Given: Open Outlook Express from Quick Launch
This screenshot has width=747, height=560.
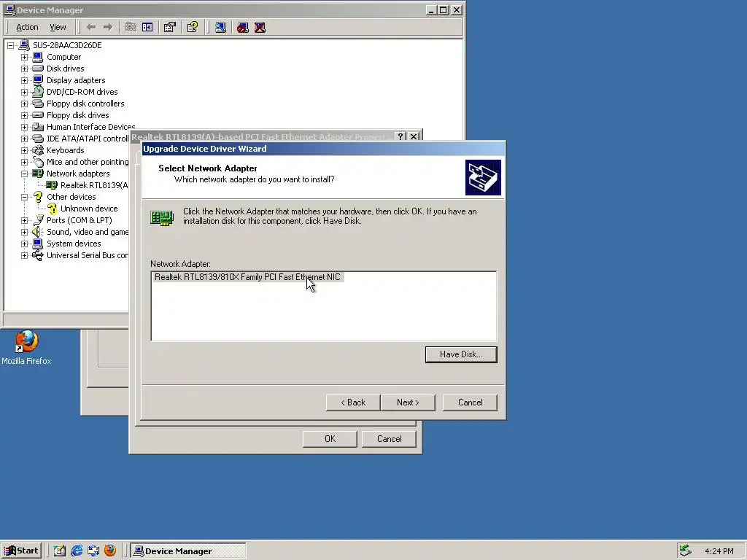Looking at the screenshot, I should tap(93, 551).
